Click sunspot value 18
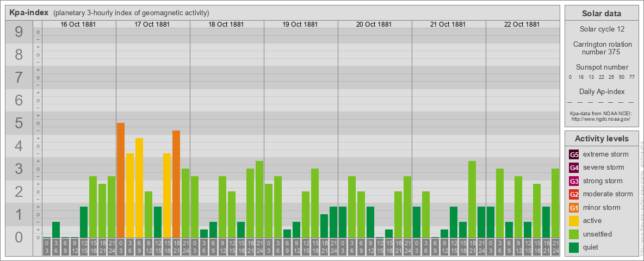 [581, 77]
